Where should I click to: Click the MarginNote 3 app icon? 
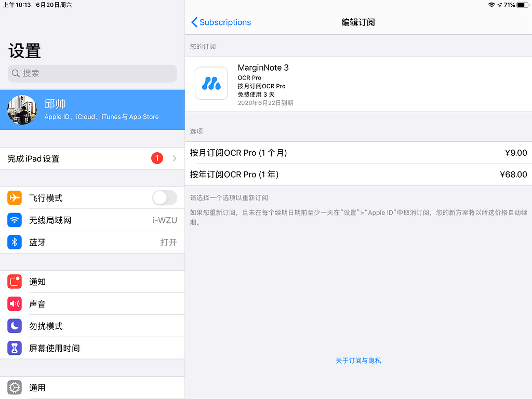(211, 84)
